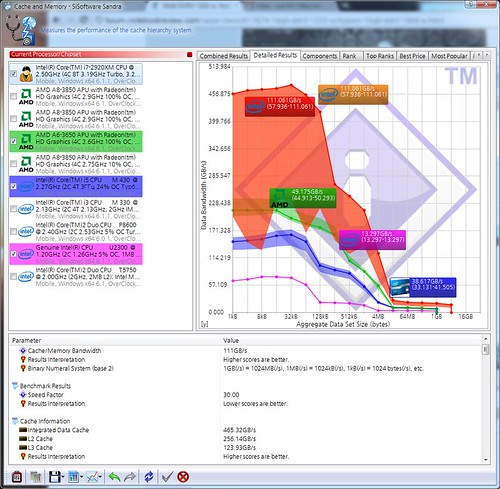Image resolution: width=500 pixels, height=489 pixels.
Task: Open the line graph icon dropdown arrow
Action: (100, 477)
